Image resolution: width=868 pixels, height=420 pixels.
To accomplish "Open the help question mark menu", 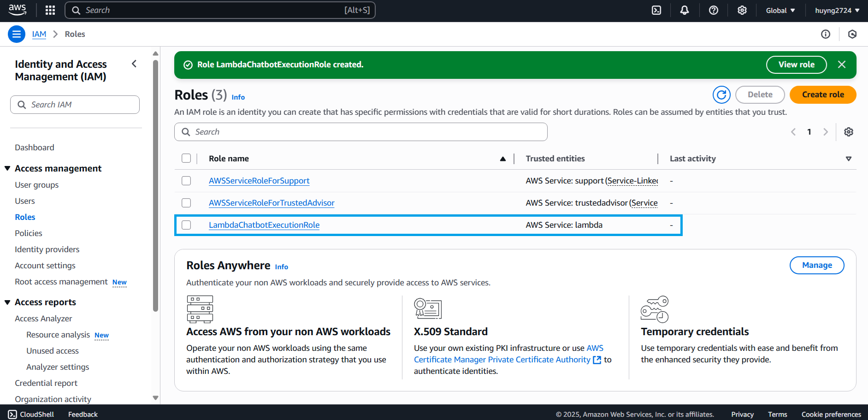I will [x=714, y=10].
